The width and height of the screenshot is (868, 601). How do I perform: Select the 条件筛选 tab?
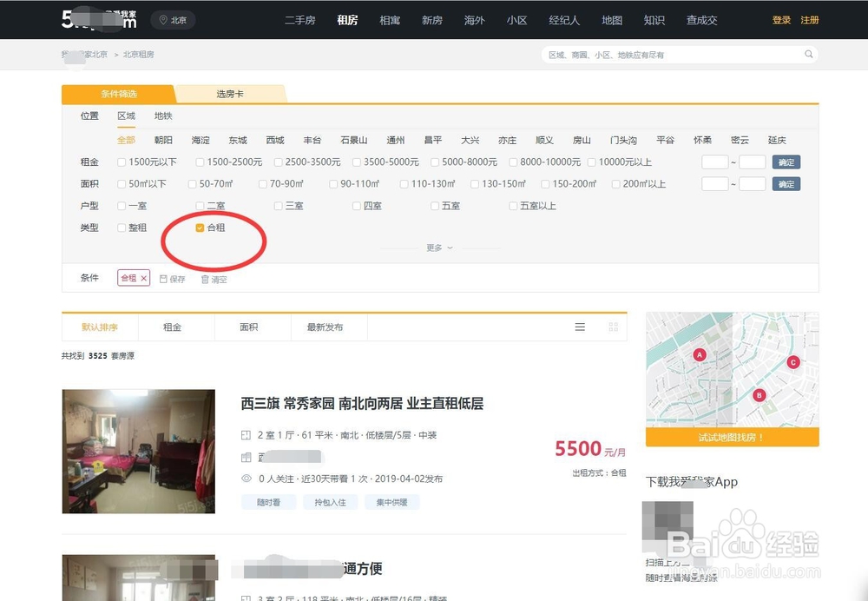(118, 94)
